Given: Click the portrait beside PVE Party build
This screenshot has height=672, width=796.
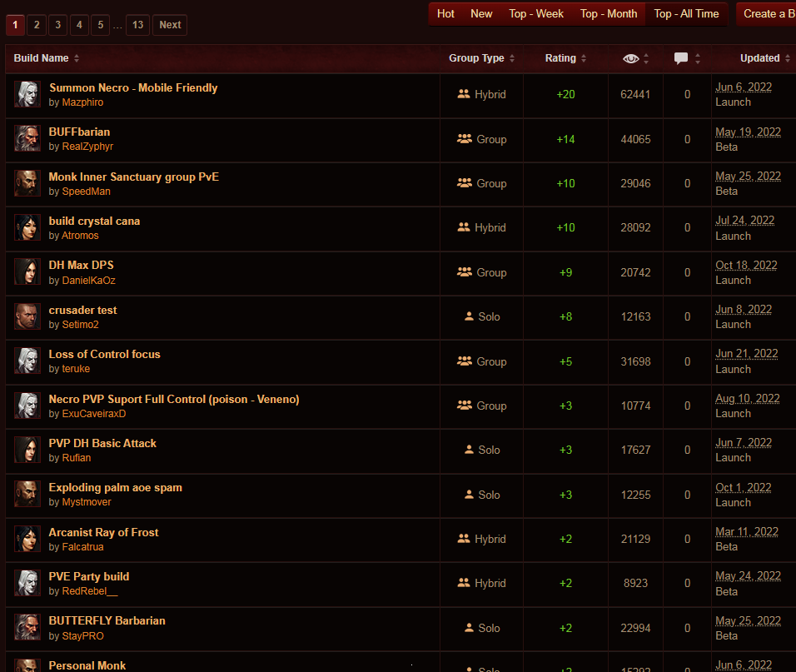Looking at the screenshot, I should (x=27, y=583).
